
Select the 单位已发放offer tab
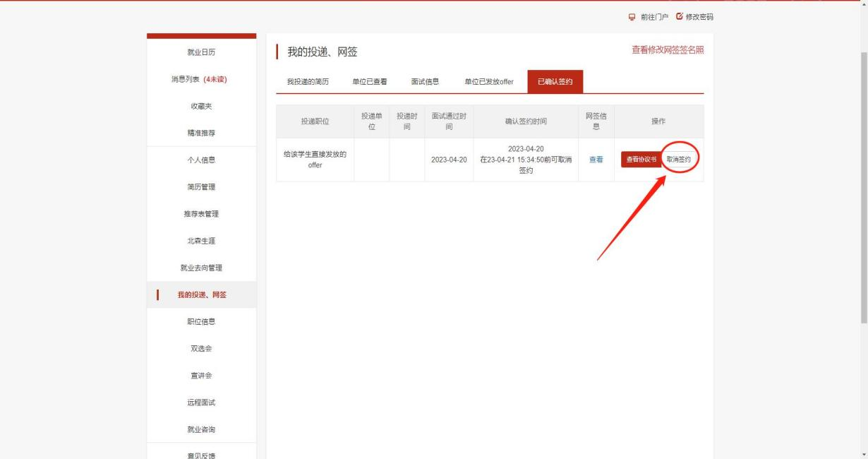tap(489, 82)
